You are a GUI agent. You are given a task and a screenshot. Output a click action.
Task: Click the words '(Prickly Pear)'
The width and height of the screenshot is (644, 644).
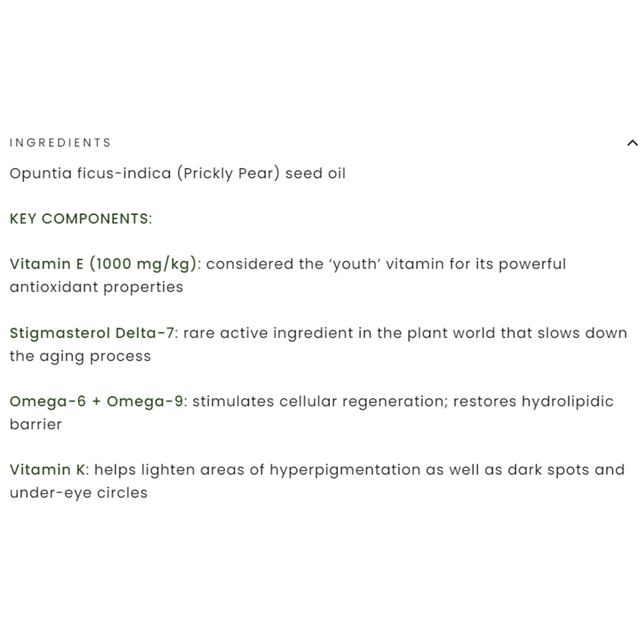[228, 173]
